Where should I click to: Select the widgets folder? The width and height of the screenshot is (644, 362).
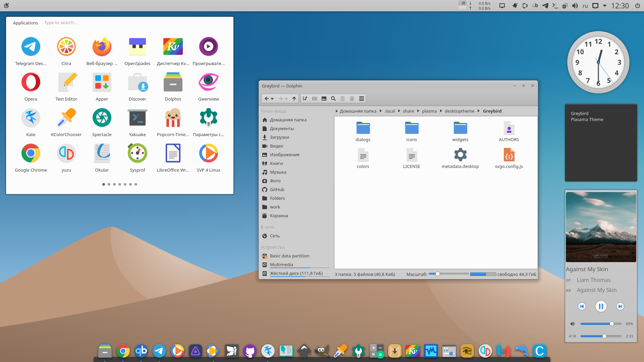pyautogui.click(x=460, y=132)
